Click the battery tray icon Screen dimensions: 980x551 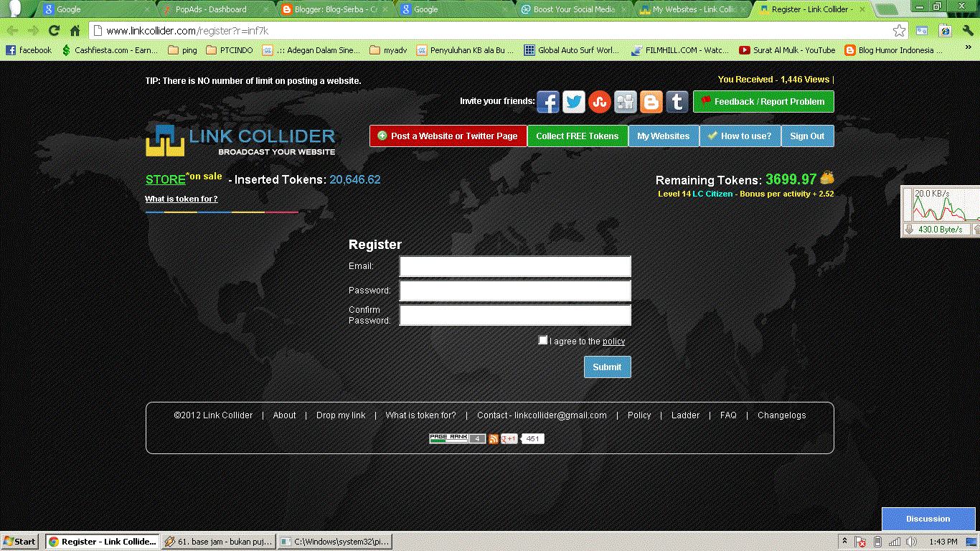pos(877,542)
